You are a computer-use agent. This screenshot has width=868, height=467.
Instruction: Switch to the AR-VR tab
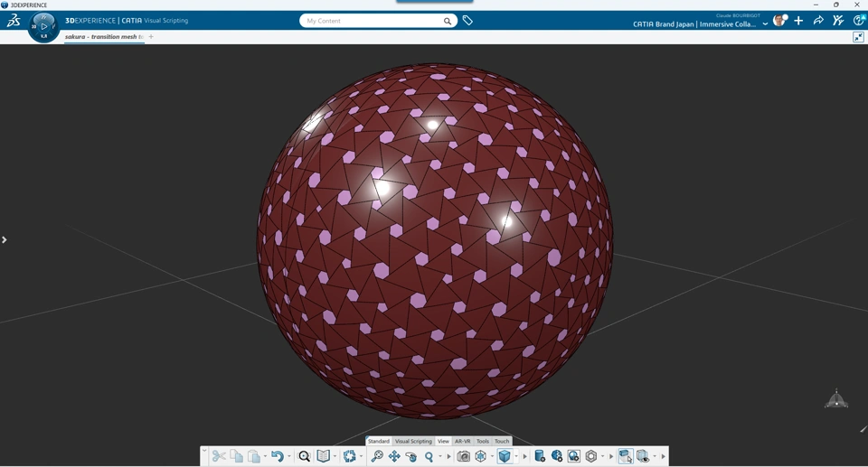click(462, 441)
